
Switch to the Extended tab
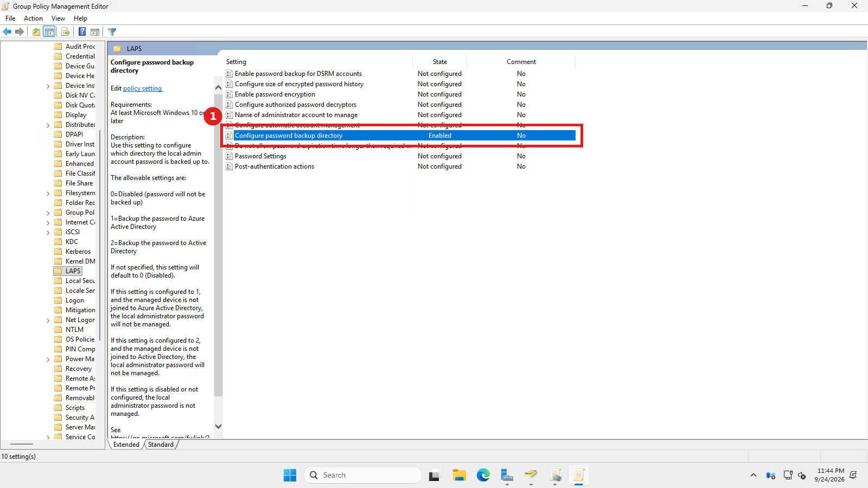point(126,445)
